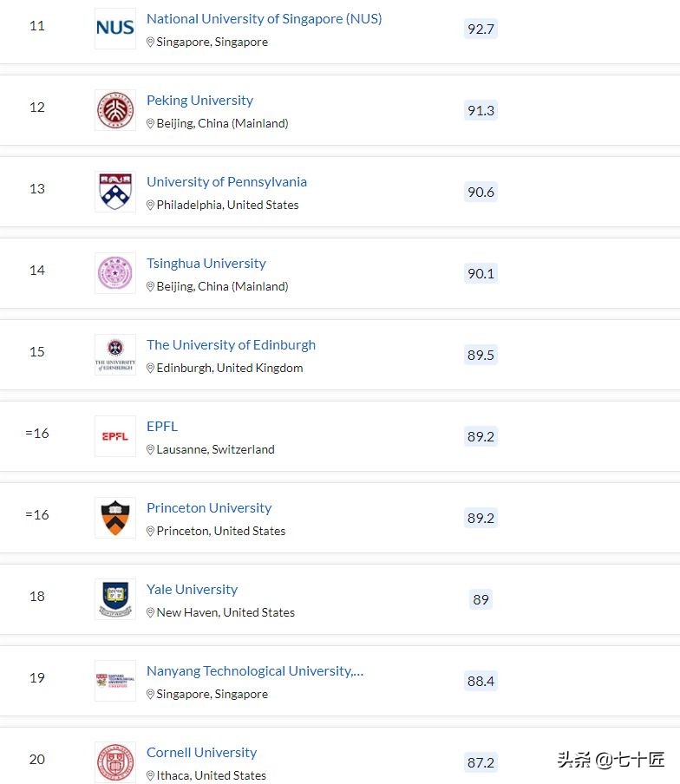The width and height of the screenshot is (680, 784).
Task: Click the Tsinghua University purple seal
Action: [115, 273]
